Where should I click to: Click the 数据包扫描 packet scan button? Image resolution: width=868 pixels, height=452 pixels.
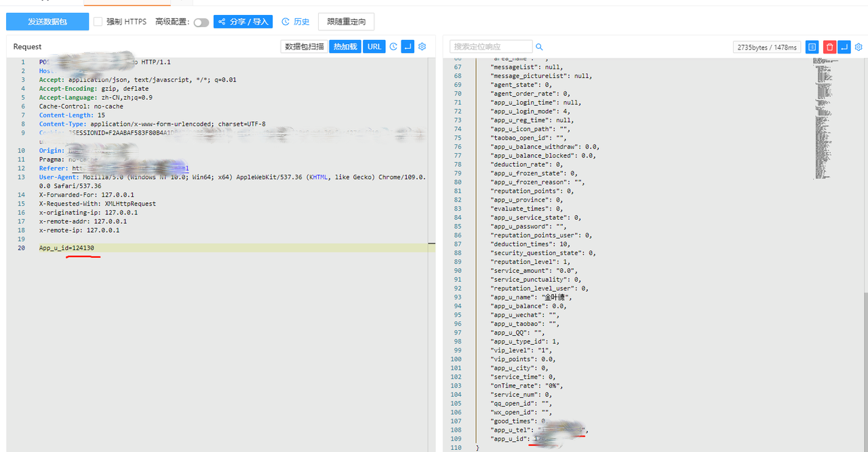(x=304, y=47)
